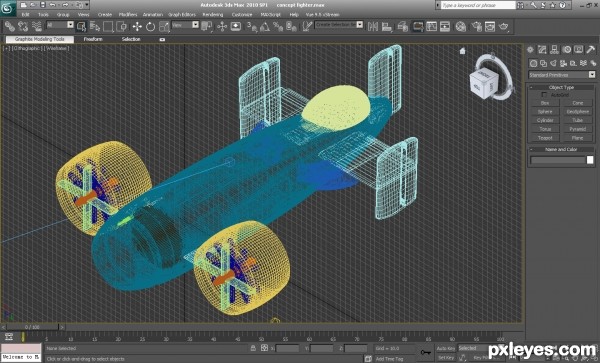Choose the Rectangular Selection Region tool
The image size is (600, 363).
coord(108,26)
